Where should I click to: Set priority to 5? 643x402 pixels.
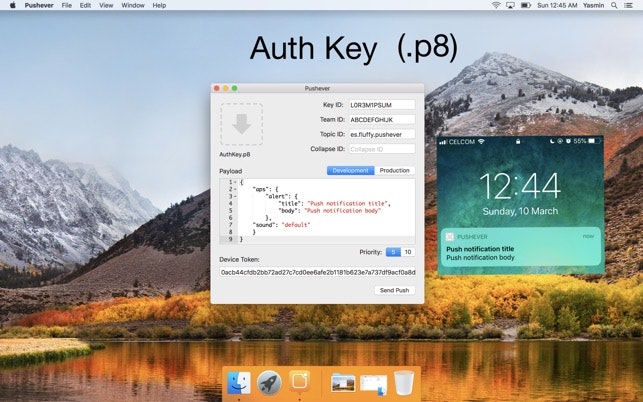pyautogui.click(x=393, y=252)
